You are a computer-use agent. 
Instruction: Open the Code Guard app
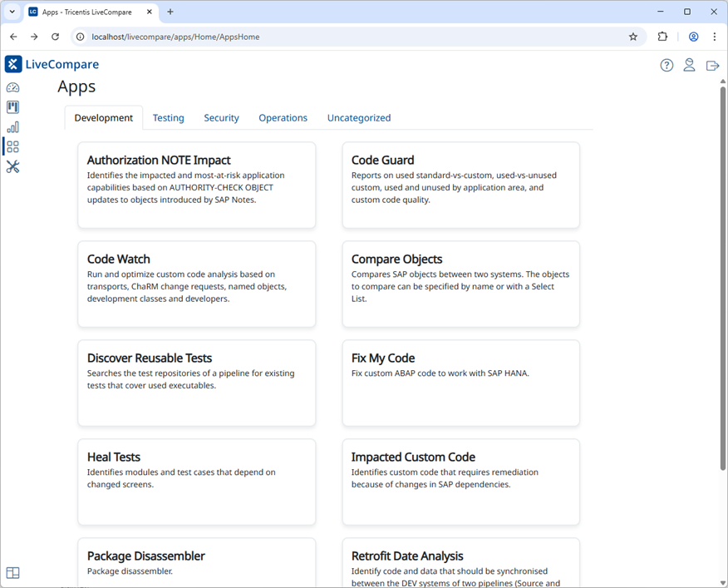coord(461,185)
